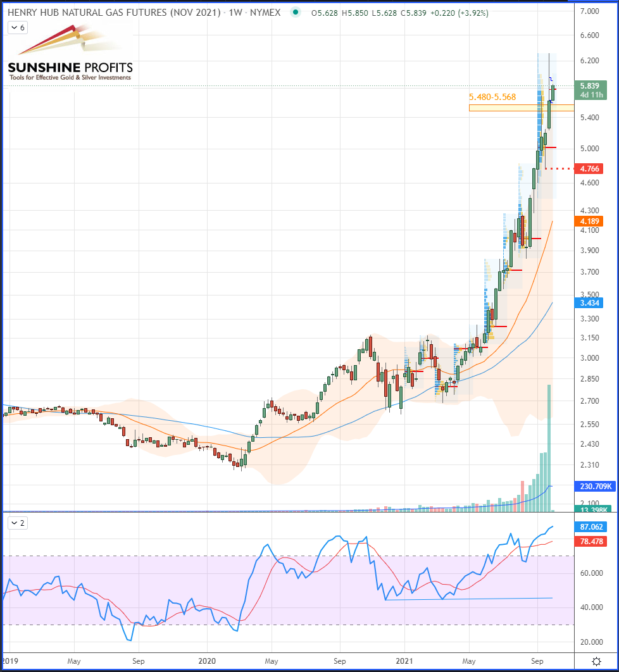
Task: Click the 20.000 oscillator scale label
Action: point(591,642)
